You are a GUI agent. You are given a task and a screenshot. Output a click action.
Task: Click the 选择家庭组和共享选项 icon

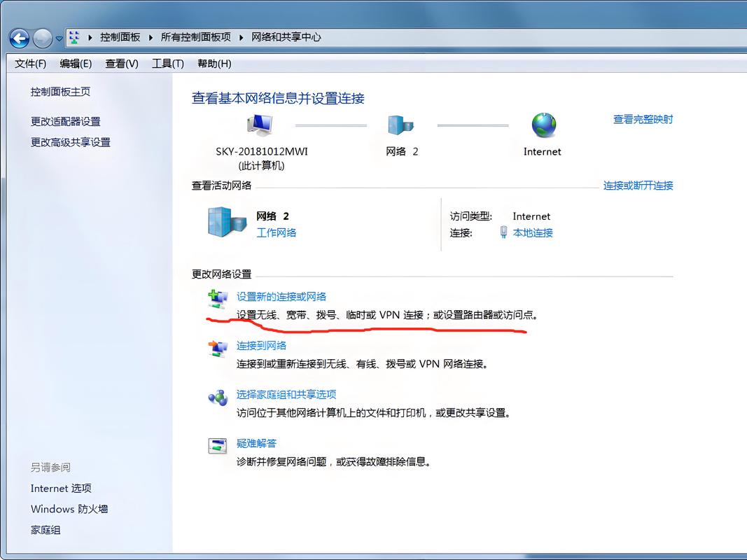218,395
